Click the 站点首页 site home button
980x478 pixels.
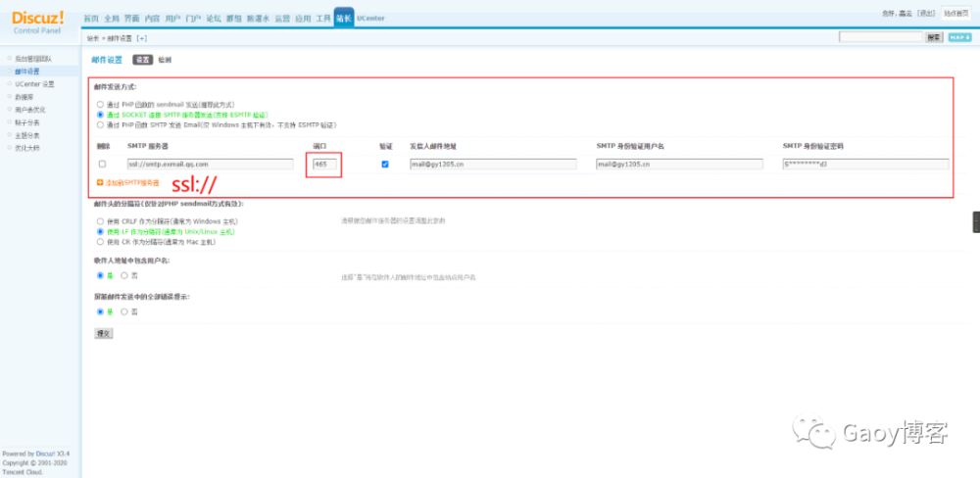click(956, 13)
